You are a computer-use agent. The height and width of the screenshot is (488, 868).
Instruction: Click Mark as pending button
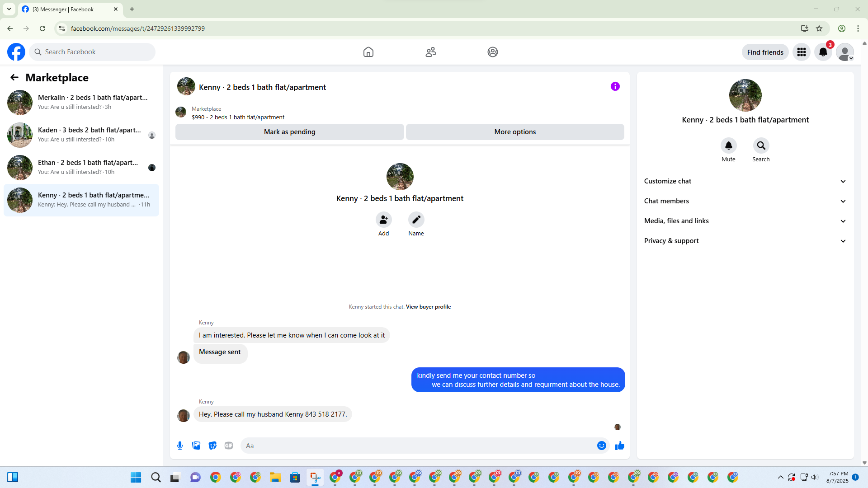pos(290,132)
